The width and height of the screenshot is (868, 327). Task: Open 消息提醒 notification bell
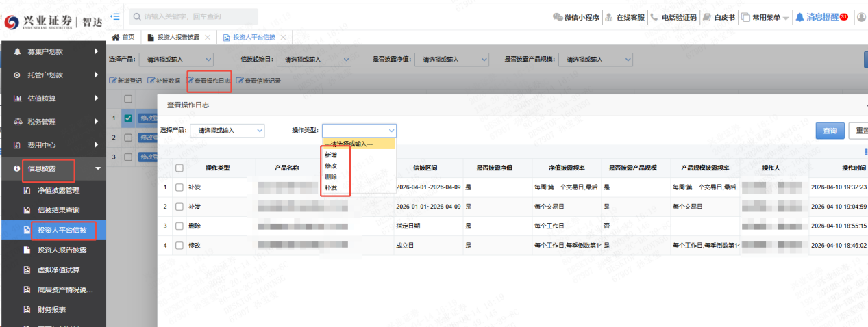821,17
